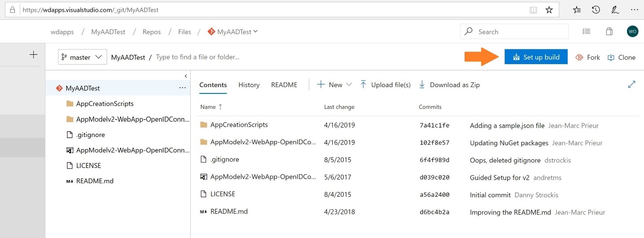
Task: Click Download as Zip
Action: tap(449, 84)
